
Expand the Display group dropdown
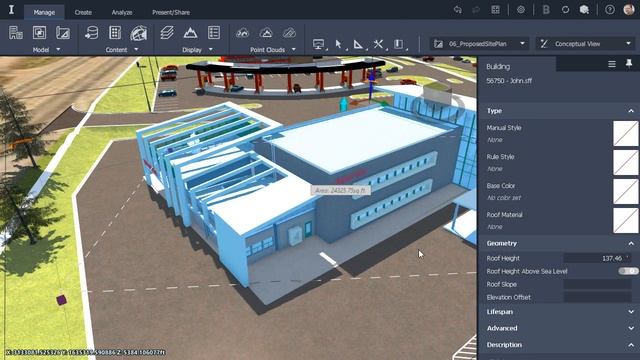pos(211,49)
